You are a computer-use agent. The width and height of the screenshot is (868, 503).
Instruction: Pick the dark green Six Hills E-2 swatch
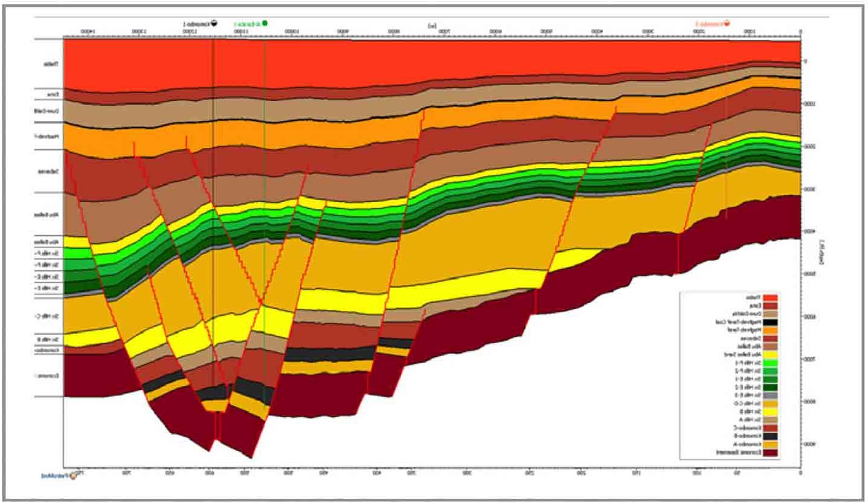(x=770, y=387)
